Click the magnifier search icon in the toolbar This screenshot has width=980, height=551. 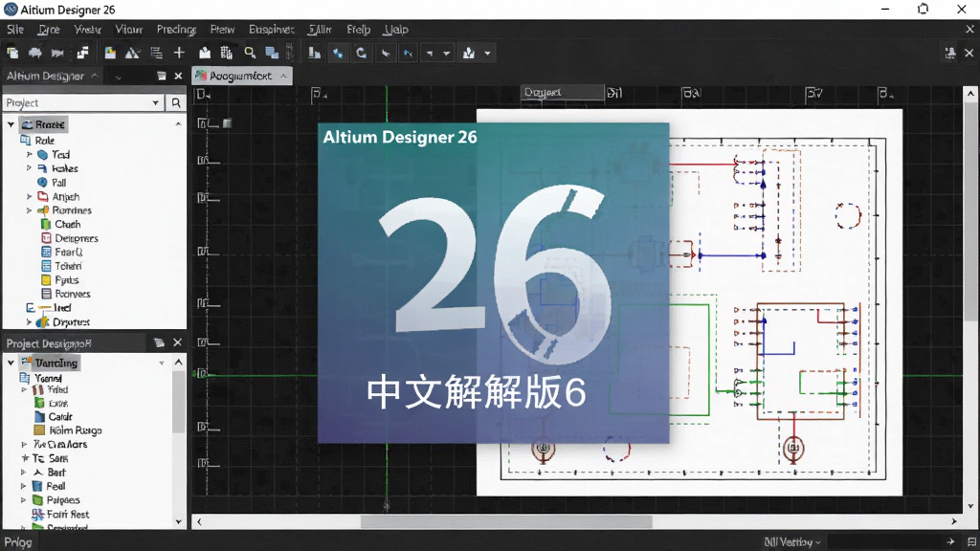tap(250, 54)
